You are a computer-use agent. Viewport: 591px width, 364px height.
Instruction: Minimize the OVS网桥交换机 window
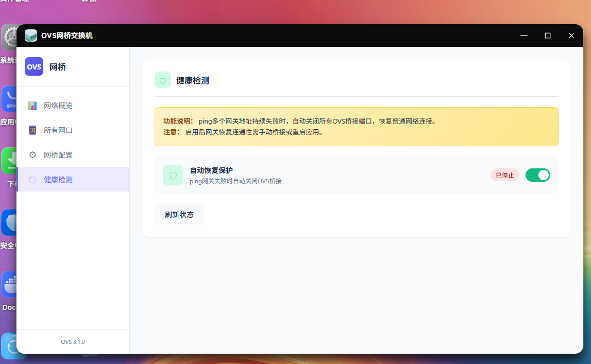coord(524,36)
